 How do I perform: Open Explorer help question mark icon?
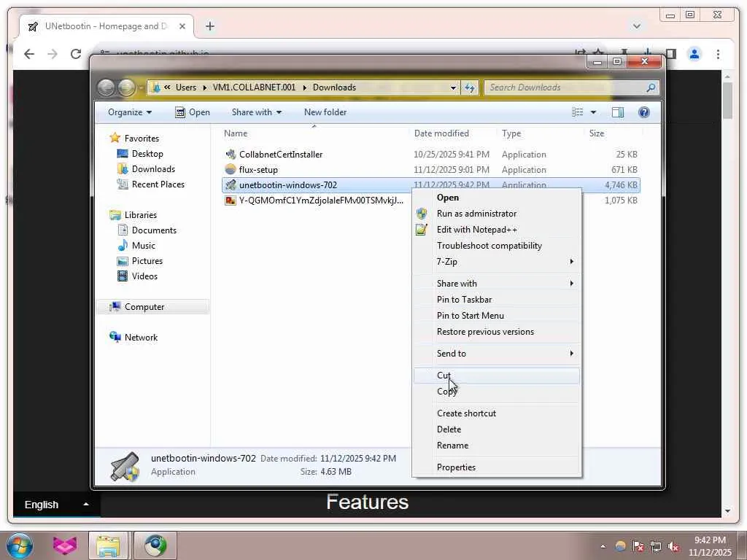(x=644, y=112)
